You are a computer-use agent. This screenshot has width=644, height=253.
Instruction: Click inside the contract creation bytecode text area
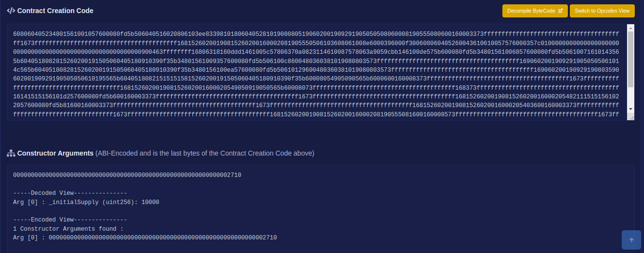tap(317, 72)
